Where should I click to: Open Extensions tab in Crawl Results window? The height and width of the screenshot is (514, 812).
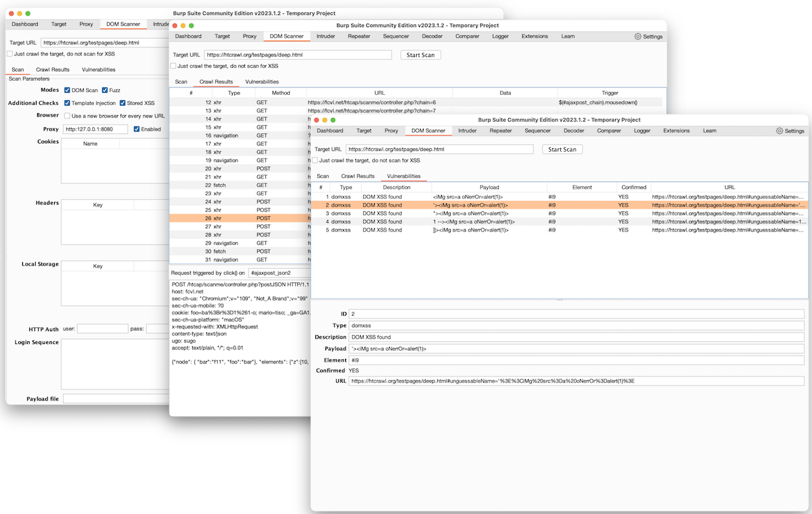[x=535, y=37]
